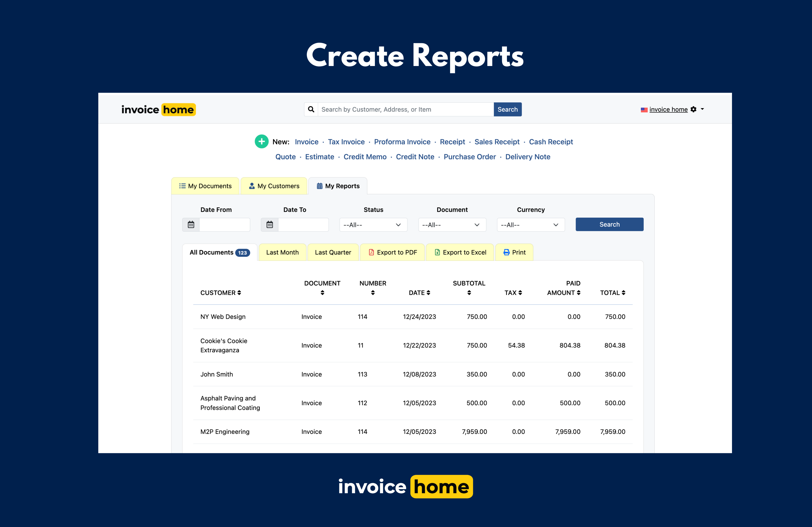Switch to the My Customers tab
This screenshot has width=812, height=527.
[274, 186]
